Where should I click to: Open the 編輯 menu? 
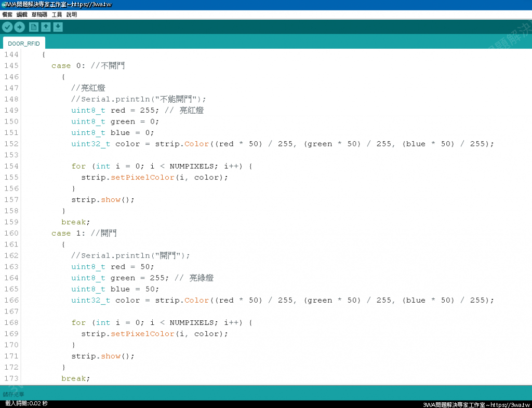pyautogui.click(x=22, y=15)
